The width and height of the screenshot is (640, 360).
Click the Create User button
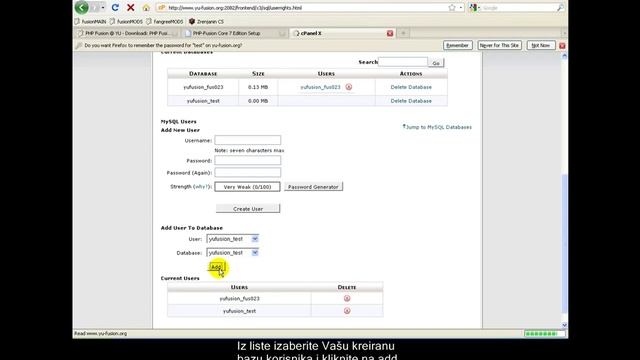point(248,209)
